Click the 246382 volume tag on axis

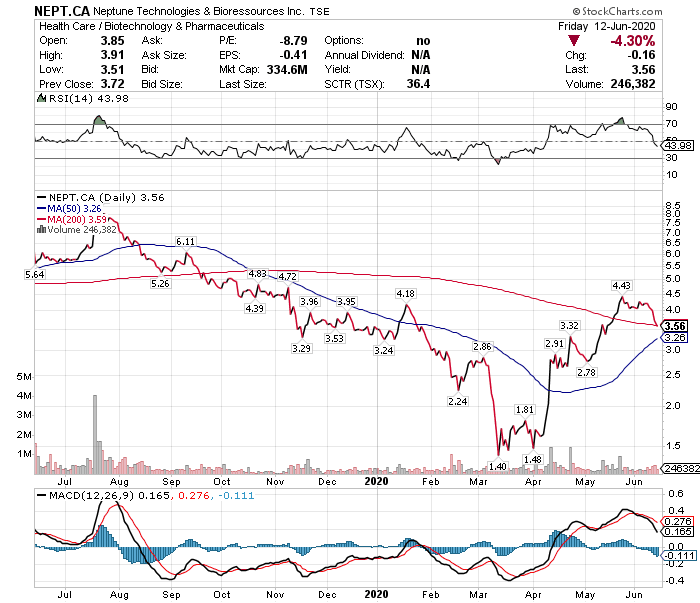(x=682, y=468)
